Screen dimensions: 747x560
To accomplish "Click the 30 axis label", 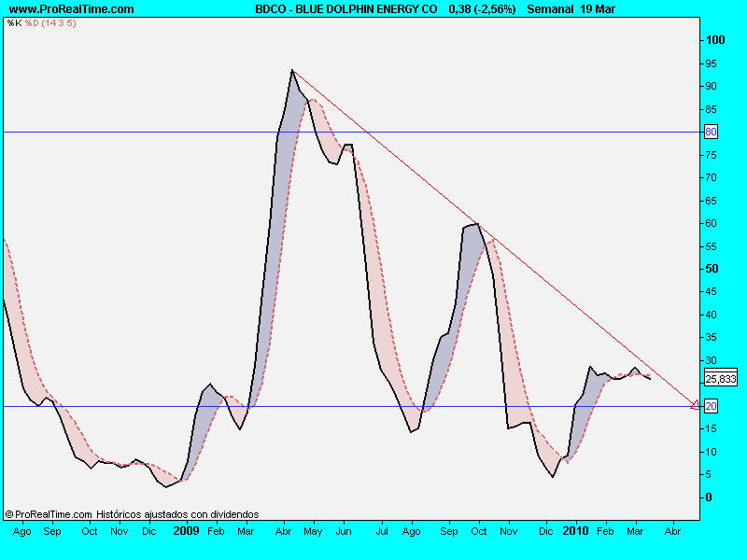I will [x=711, y=360].
